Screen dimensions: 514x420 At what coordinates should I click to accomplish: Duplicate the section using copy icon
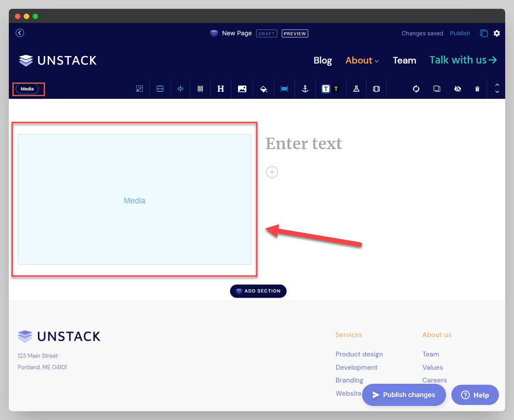[x=437, y=89]
